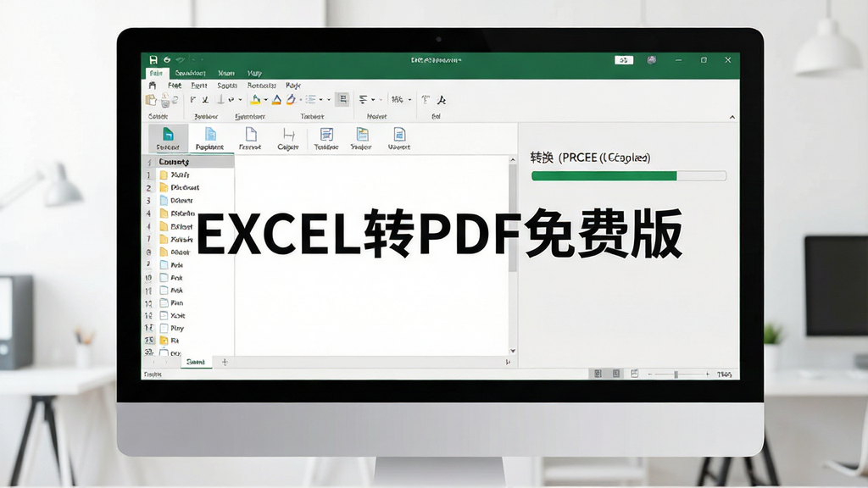
Task: Switch to Normal view in status bar
Action: [x=598, y=374]
